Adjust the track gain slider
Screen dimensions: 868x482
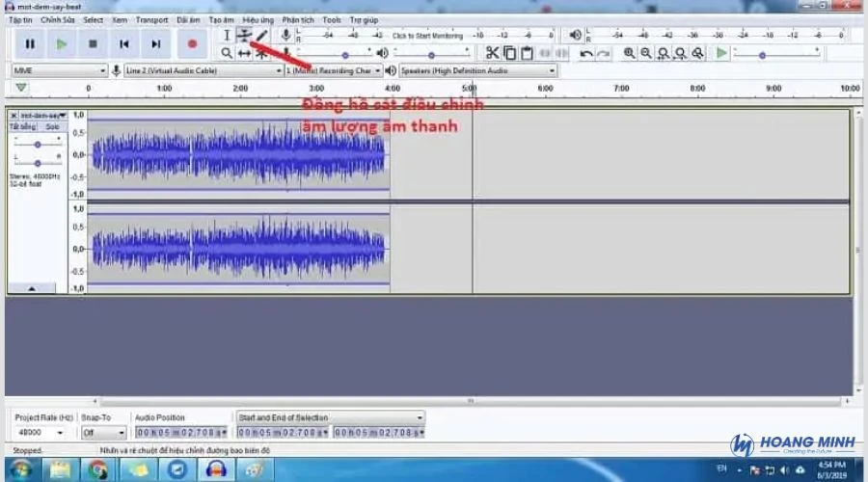(37, 144)
